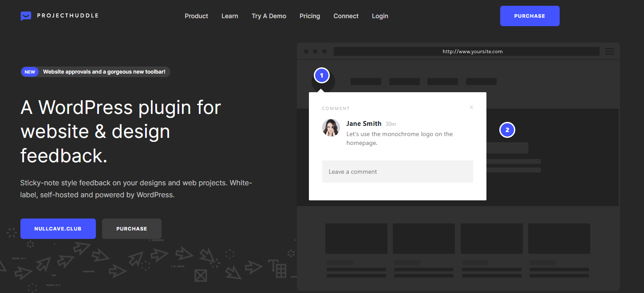This screenshot has height=293, width=644.
Task: Click the leftmost browser mockup dot
Action: point(306,51)
